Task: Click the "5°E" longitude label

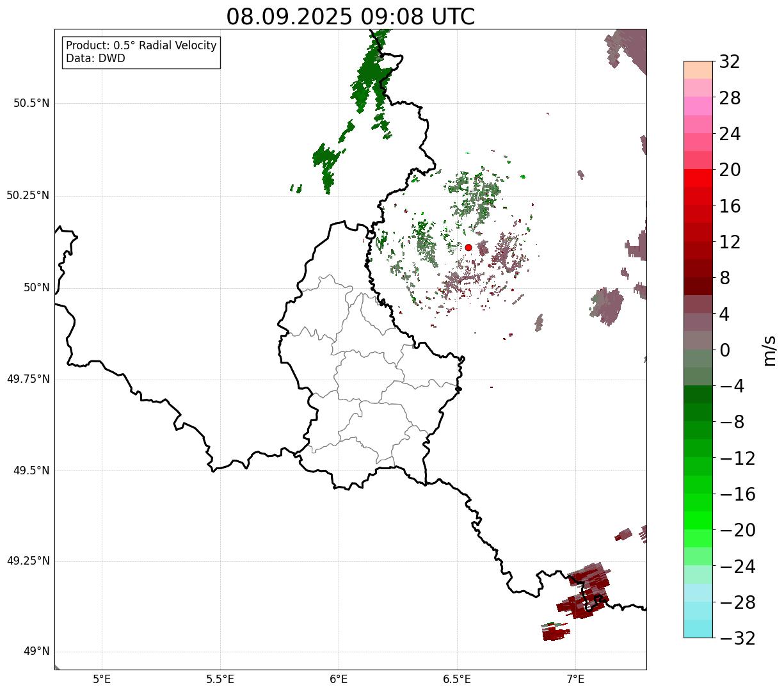Action: coord(102,679)
